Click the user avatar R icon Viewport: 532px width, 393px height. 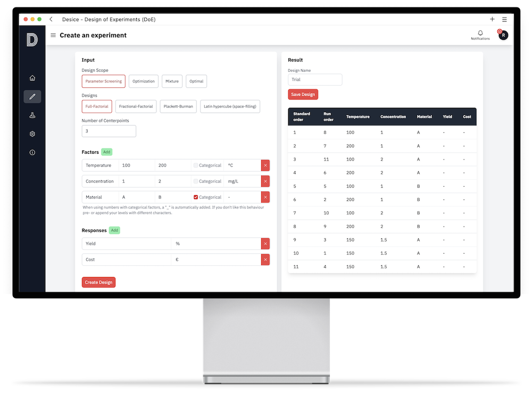[503, 35]
